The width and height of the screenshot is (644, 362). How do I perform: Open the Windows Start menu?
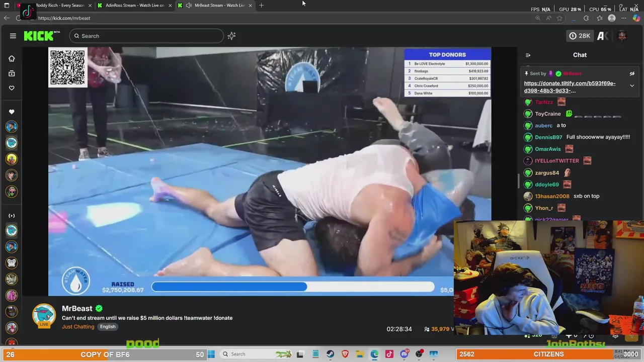[211, 354]
